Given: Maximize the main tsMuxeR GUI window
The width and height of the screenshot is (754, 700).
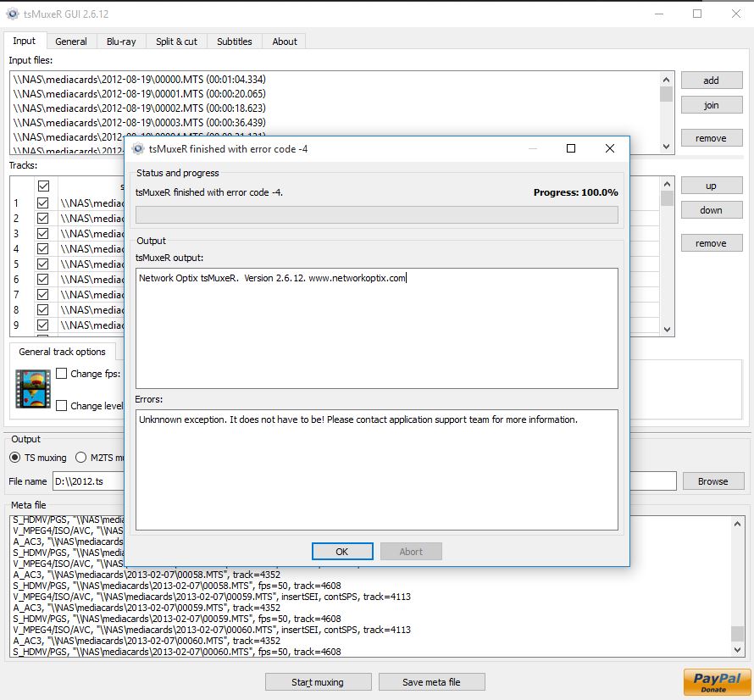Looking at the screenshot, I should (697, 14).
